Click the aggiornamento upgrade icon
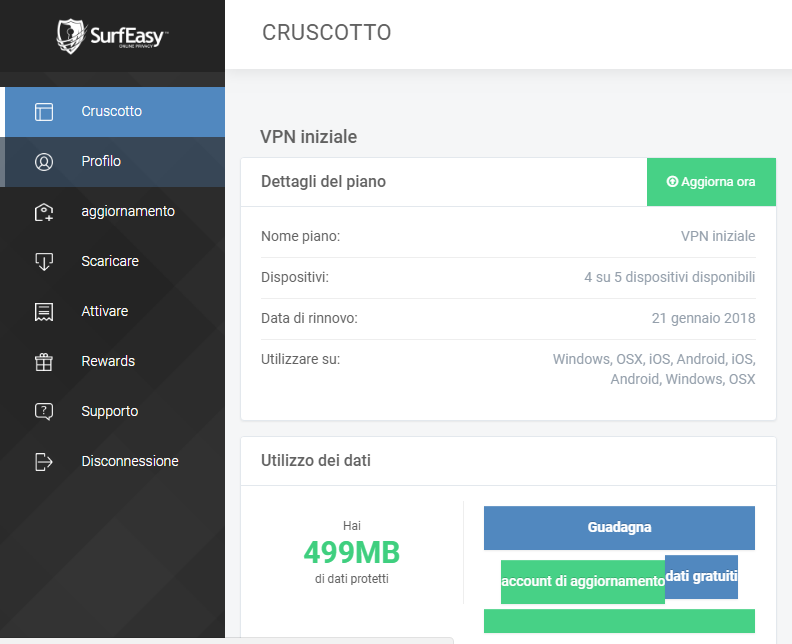The width and height of the screenshot is (792, 644). [x=44, y=212]
